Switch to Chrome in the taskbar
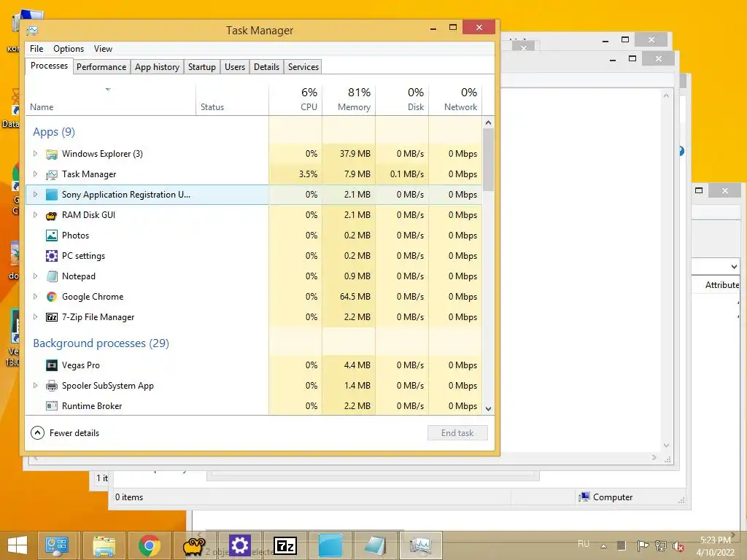The image size is (747, 560). click(149, 545)
